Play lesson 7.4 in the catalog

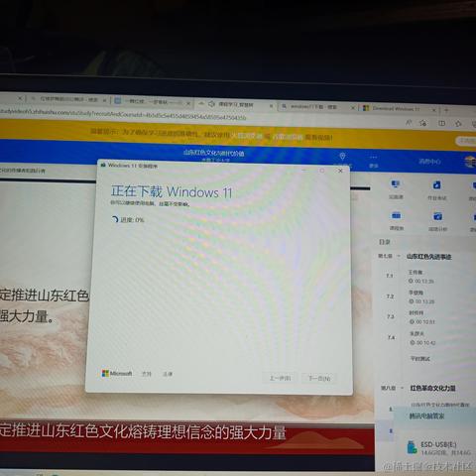click(422, 338)
